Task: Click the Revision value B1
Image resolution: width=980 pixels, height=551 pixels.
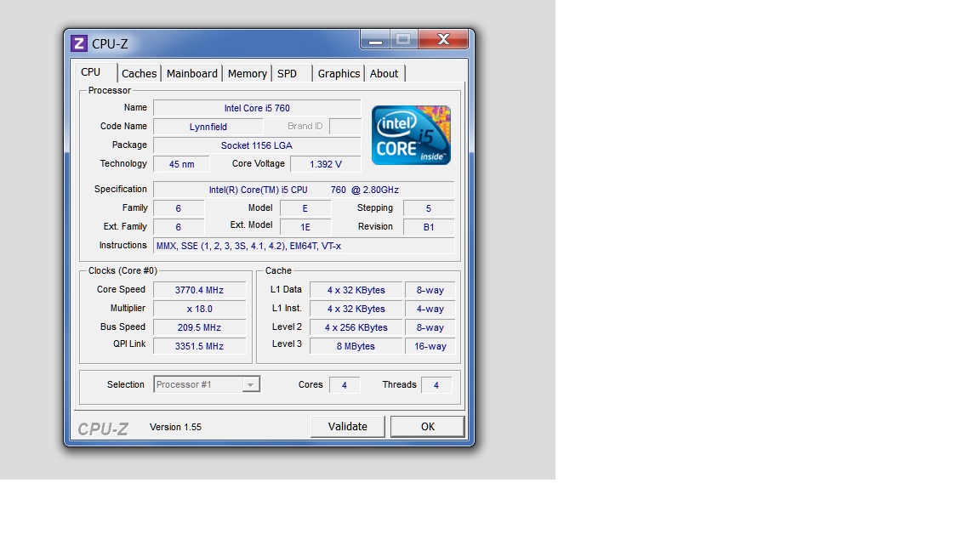Action: click(x=429, y=227)
